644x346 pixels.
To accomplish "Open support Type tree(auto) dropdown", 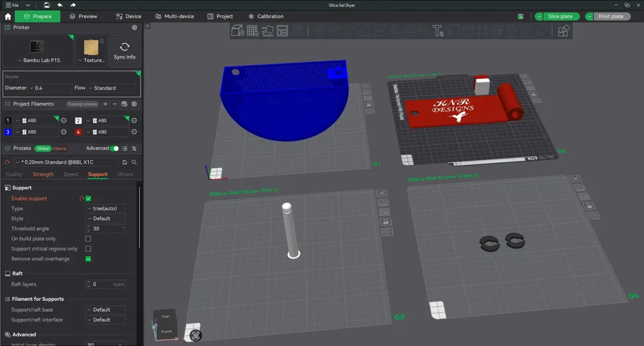I will 106,208.
